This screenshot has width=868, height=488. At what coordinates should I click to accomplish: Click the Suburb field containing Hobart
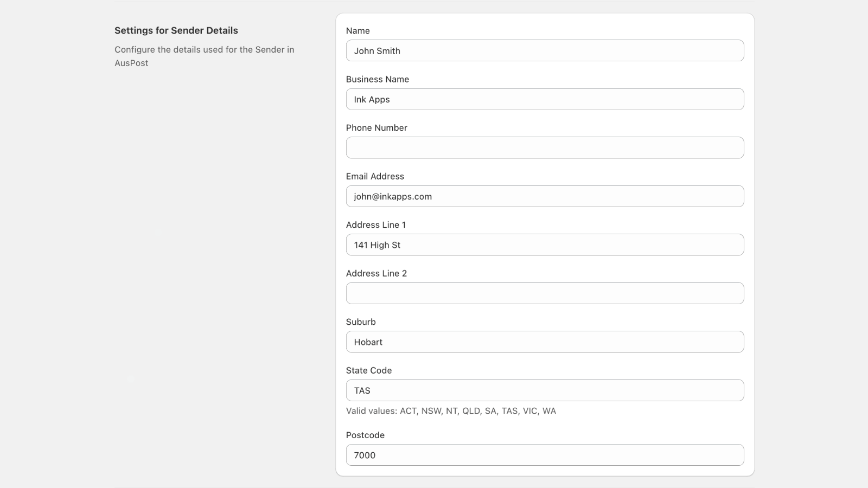click(x=545, y=342)
